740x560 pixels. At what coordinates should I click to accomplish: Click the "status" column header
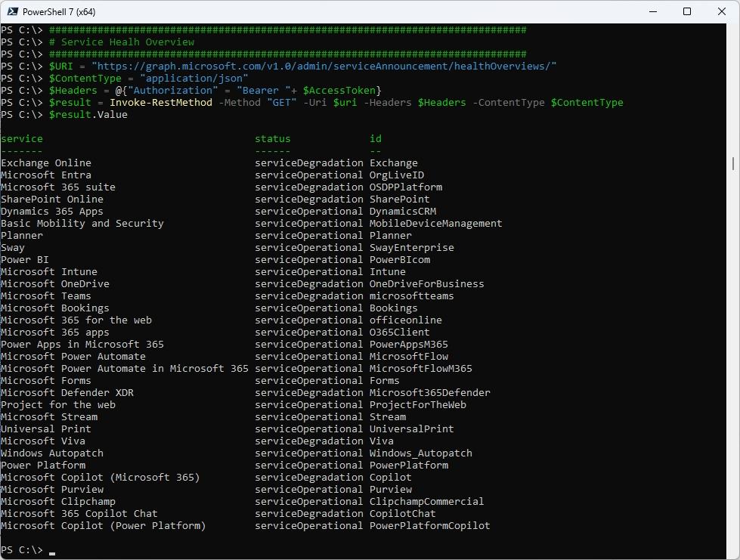point(272,139)
